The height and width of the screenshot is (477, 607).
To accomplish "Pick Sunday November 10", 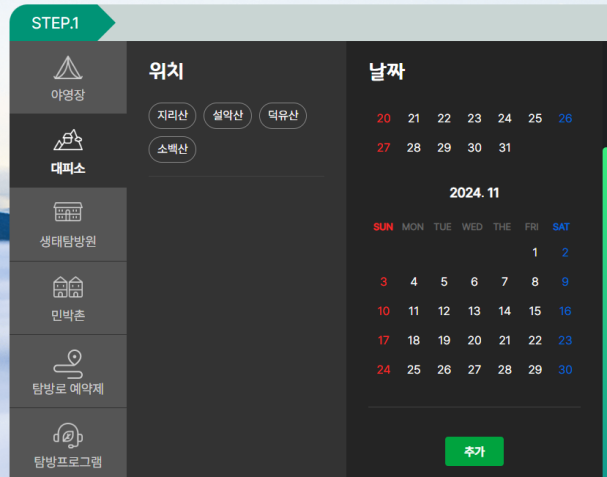I will [384, 311].
